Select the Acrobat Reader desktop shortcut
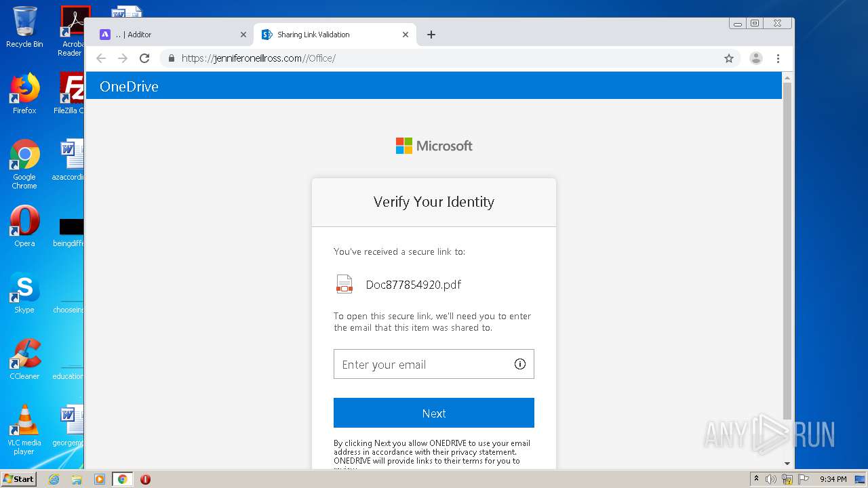 (x=72, y=31)
